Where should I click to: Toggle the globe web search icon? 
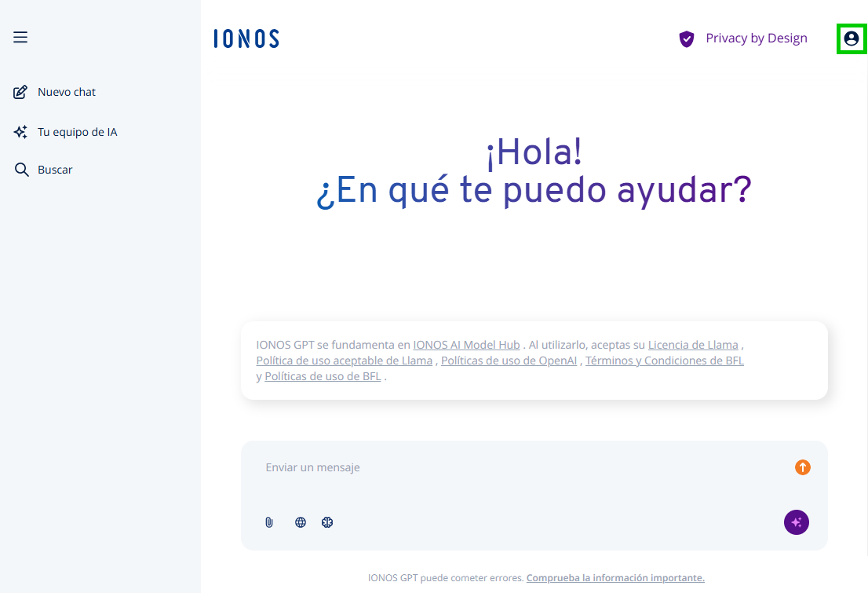(x=301, y=522)
